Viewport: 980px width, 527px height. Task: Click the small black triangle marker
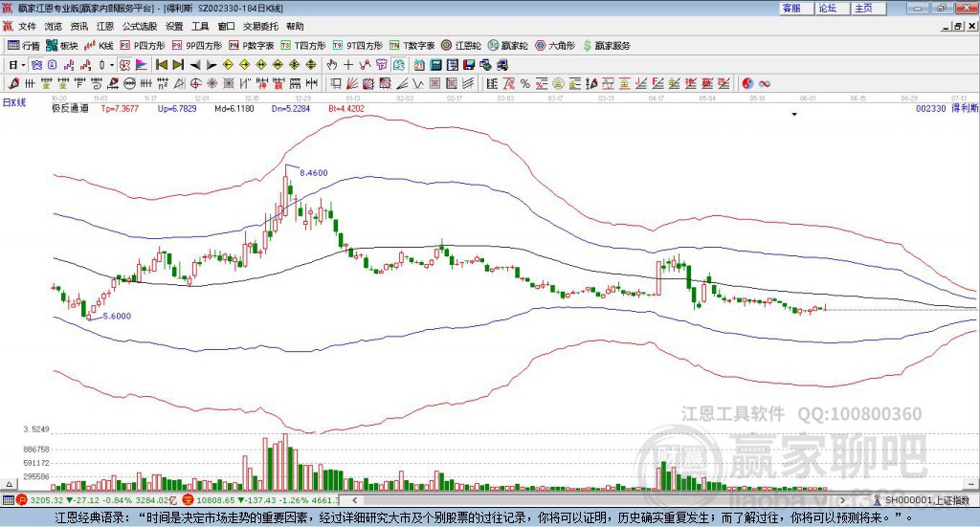pos(794,114)
